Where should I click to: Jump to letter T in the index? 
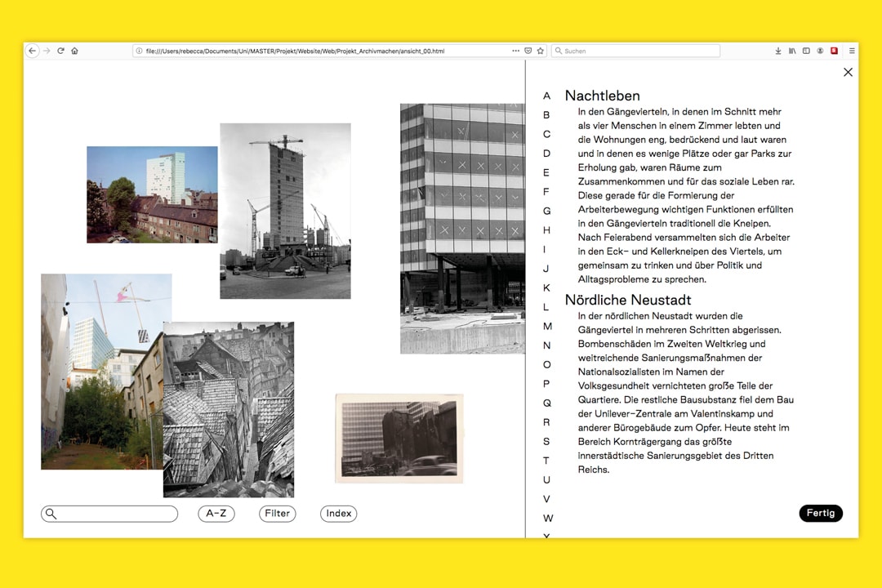tap(546, 461)
